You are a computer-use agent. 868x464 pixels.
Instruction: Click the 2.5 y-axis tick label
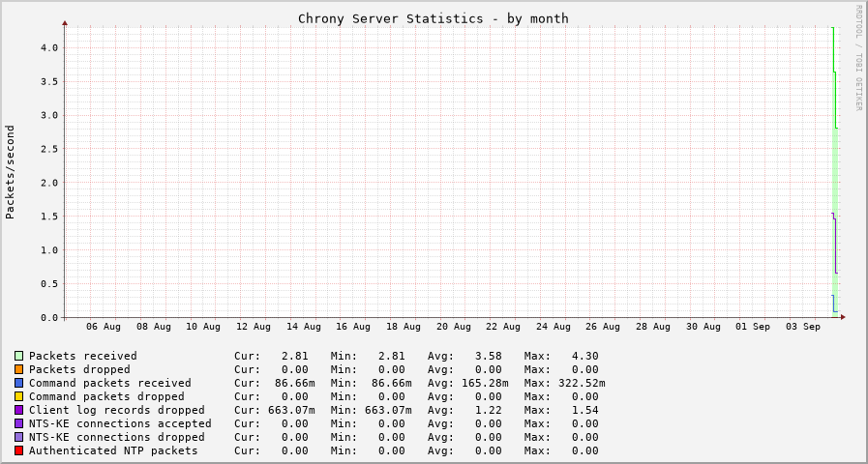tap(47, 149)
